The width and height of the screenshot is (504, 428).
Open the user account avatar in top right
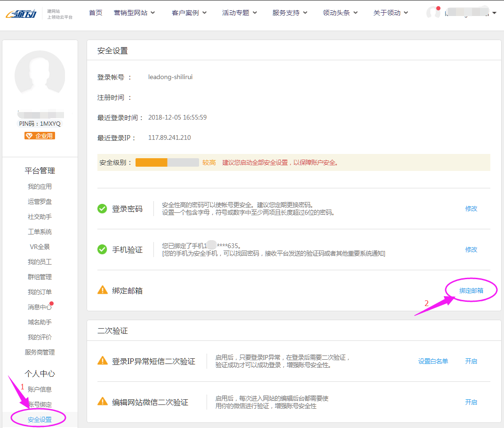point(433,13)
